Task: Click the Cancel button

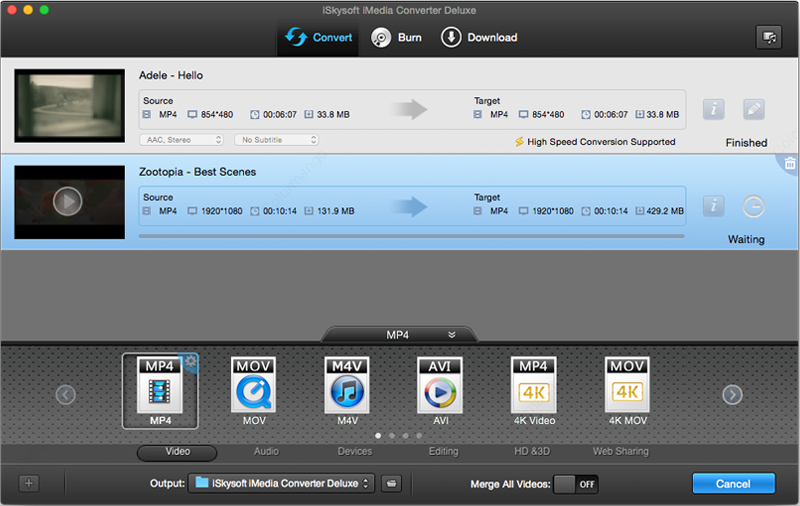Action: tap(733, 484)
